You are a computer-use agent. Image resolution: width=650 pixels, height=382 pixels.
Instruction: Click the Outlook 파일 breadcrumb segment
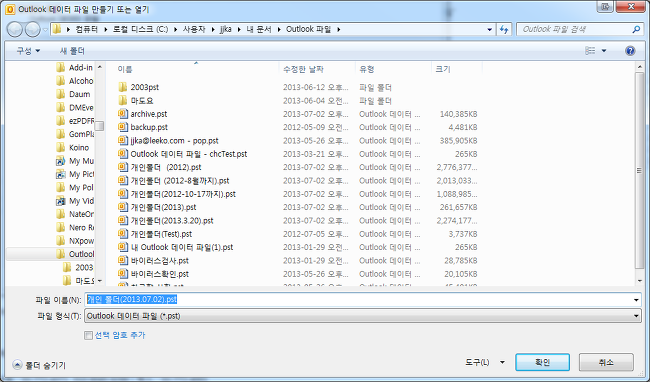[x=308, y=29]
